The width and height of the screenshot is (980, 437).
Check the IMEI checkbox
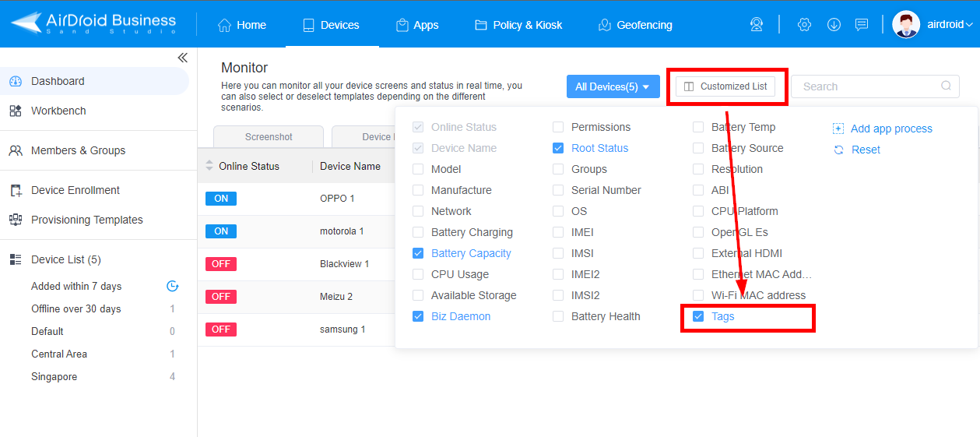[x=558, y=232]
